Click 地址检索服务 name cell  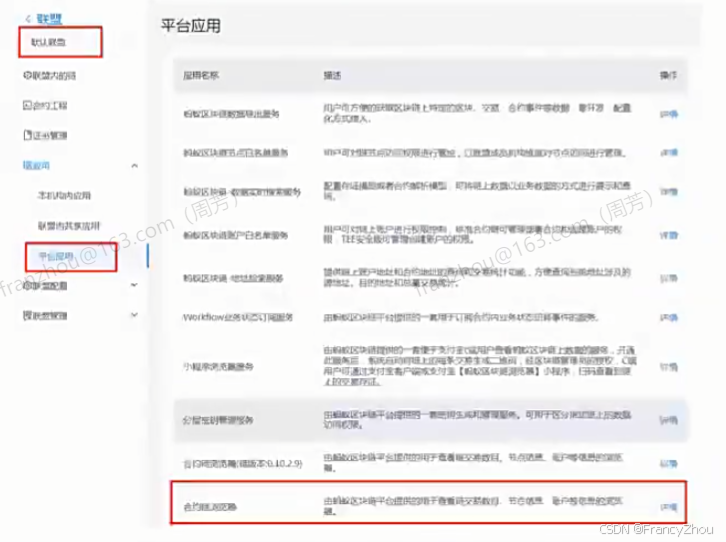point(233,278)
